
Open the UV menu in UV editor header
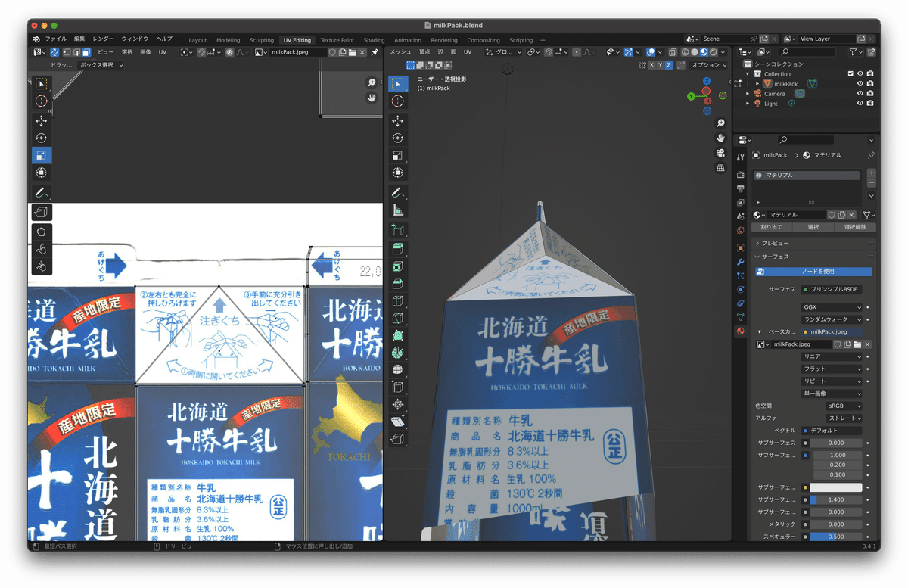tap(163, 52)
